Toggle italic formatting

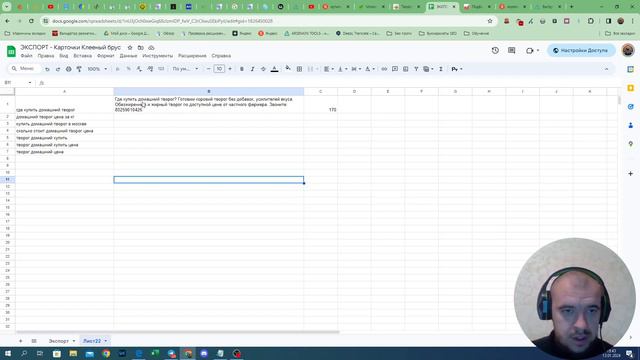coord(252,69)
